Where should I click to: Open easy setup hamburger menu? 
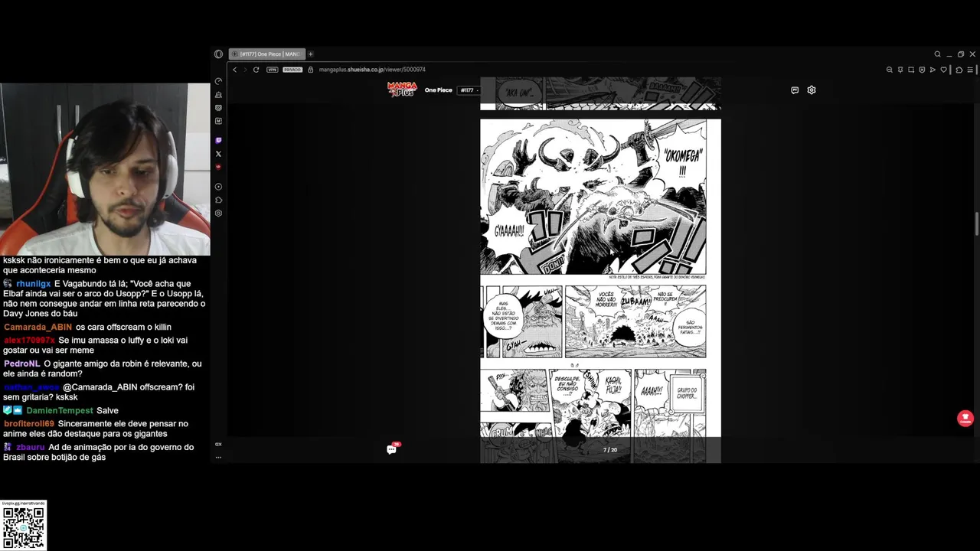(970, 70)
